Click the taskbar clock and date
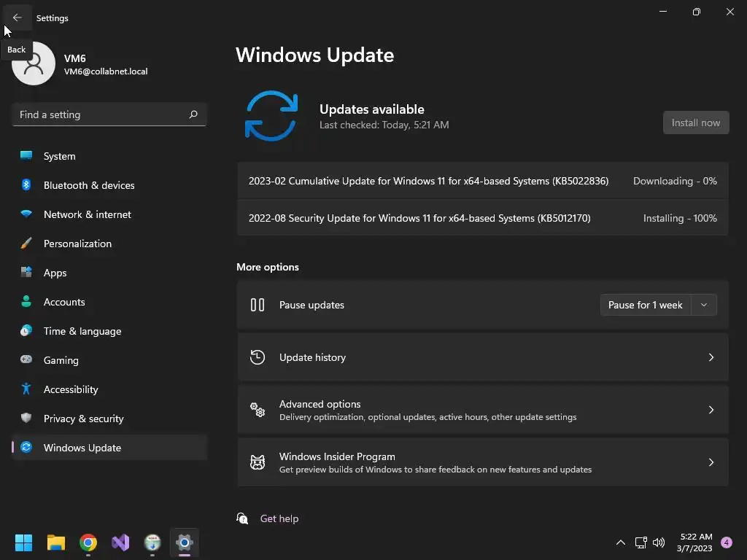Viewport: 747px width, 560px height. pos(695,542)
